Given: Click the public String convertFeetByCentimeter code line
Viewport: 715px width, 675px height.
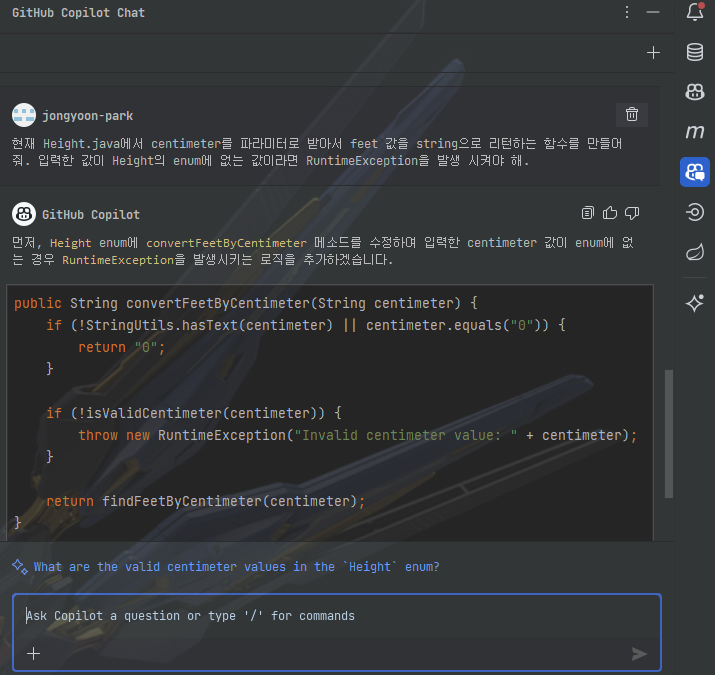Looking at the screenshot, I should 246,303.
